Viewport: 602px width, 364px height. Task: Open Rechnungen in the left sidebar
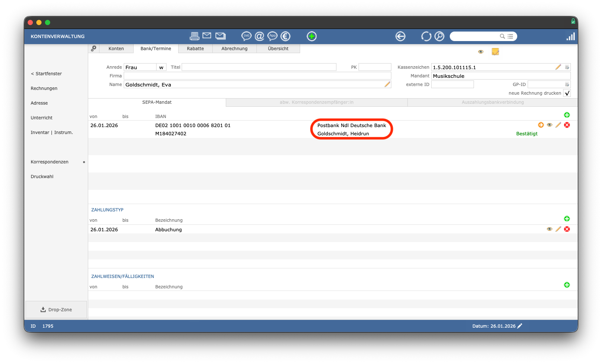click(44, 88)
